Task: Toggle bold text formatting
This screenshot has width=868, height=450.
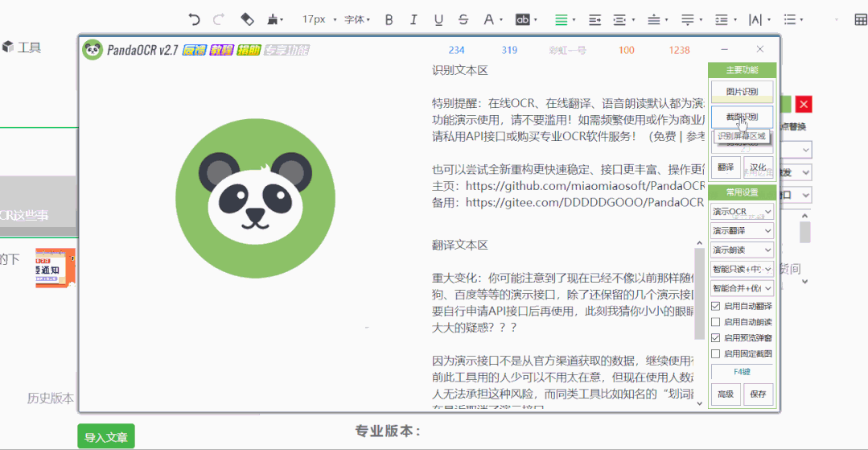Action: tap(389, 19)
